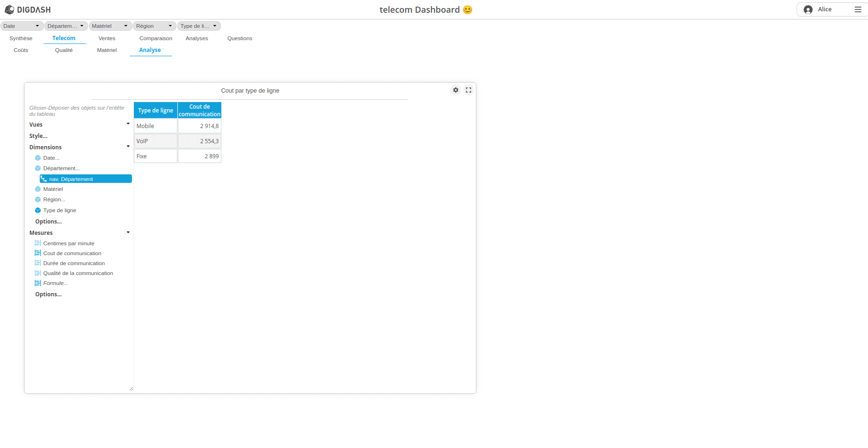
Task: Select the nav. Département hierarchy label
Action: coord(71,179)
